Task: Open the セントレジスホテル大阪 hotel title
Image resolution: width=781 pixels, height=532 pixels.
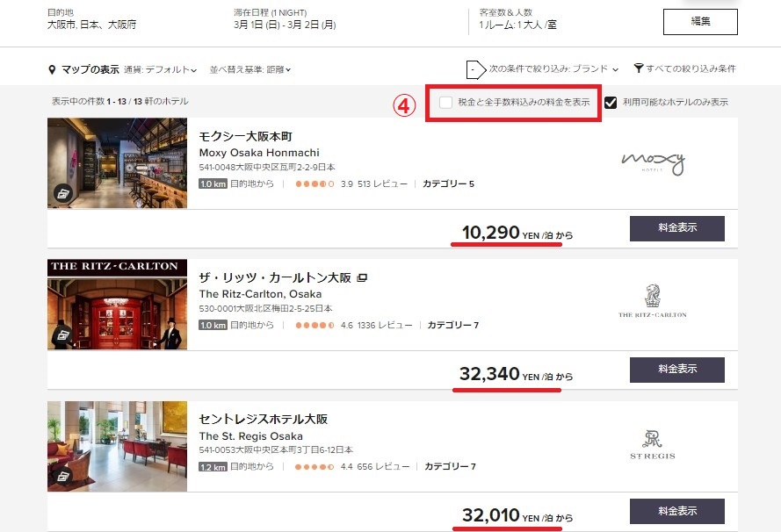Action: tap(263, 419)
